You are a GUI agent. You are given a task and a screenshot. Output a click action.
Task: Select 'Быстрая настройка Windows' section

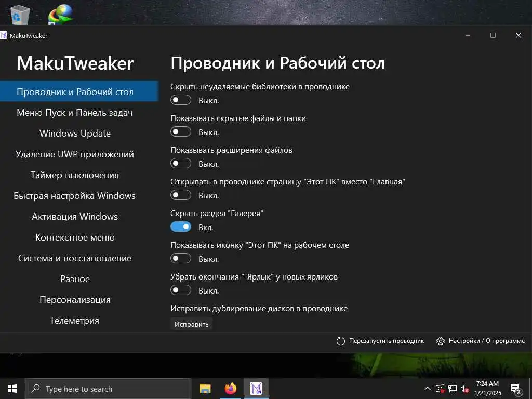(x=75, y=196)
